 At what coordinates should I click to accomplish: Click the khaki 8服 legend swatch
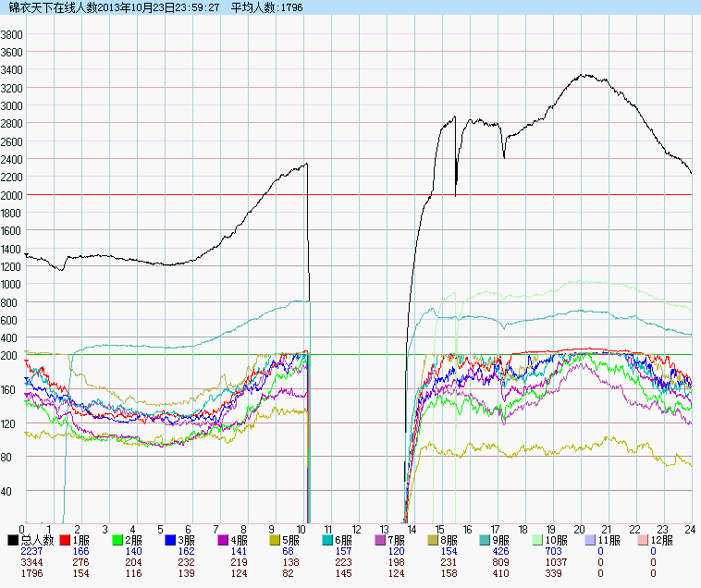point(435,540)
